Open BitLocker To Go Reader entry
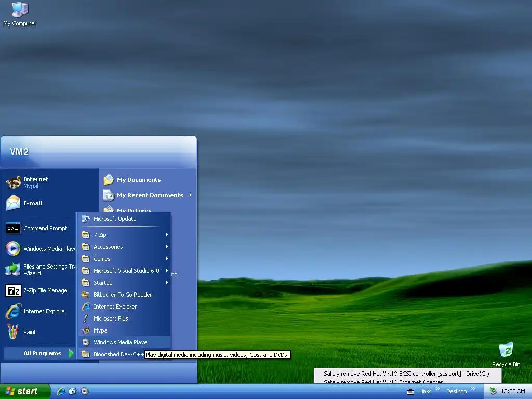Screen dimensions: 532x399 pos(125,295)
